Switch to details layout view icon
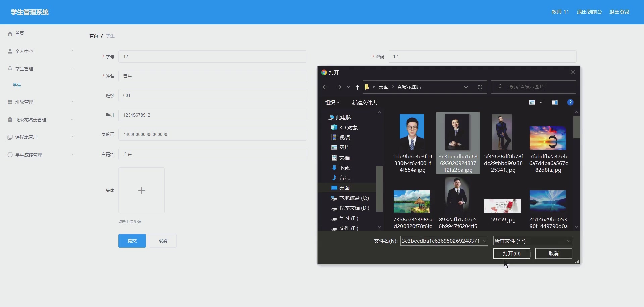644x307 pixels. click(554, 102)
